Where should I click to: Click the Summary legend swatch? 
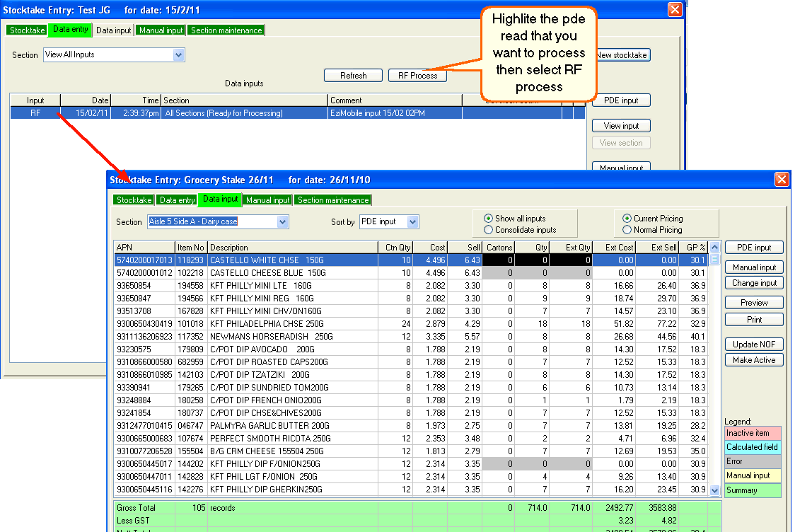(753, 490)
